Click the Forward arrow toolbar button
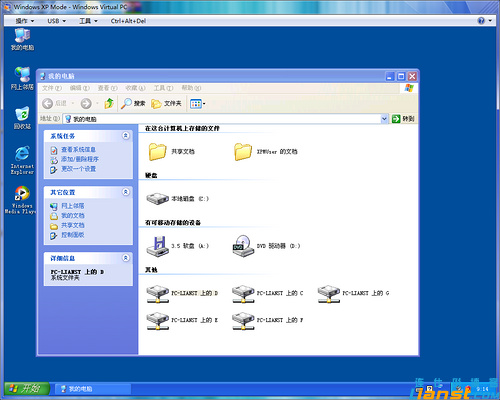 [86, 103]
